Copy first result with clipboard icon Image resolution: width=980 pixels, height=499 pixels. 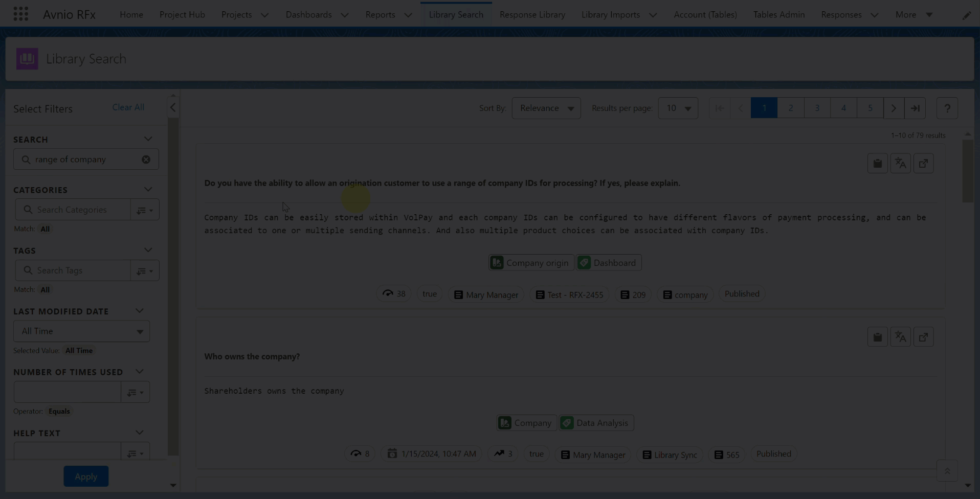tap(877, 164)
